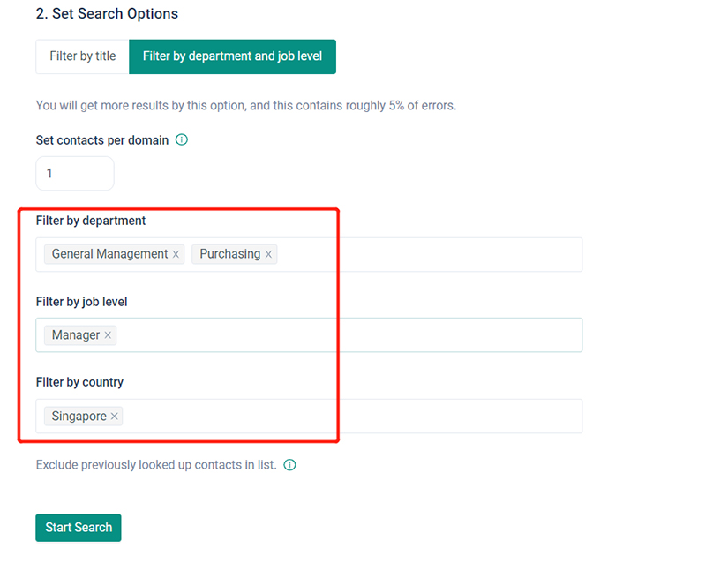The image size is (728, 578).
Task: Remove the General Management department tag
Action: [x=176, y=254]
